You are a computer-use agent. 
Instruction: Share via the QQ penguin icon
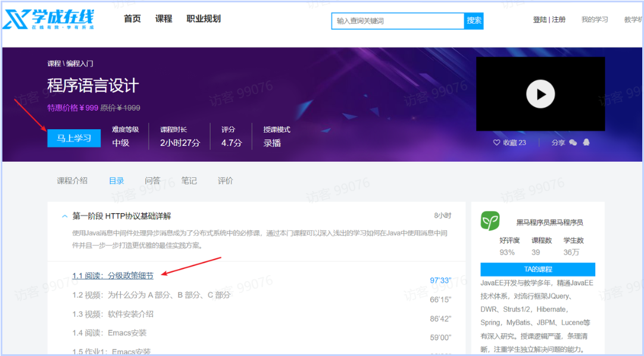click(x=586, y=142)
